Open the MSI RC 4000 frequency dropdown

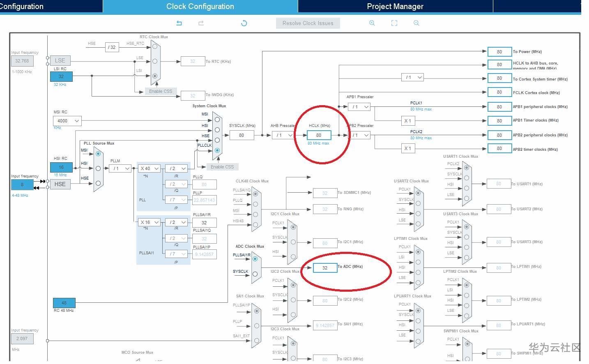[x=67, y=121]
